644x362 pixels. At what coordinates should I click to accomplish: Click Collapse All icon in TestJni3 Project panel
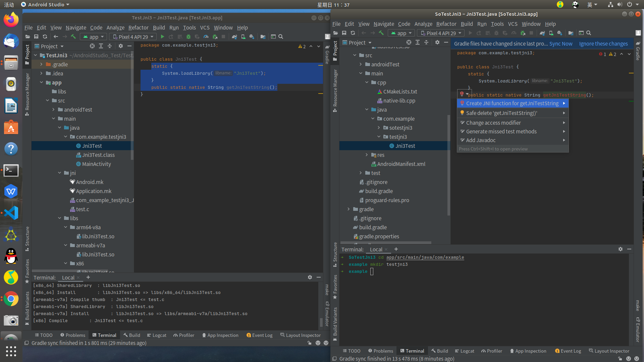click(x=110, y=46)
